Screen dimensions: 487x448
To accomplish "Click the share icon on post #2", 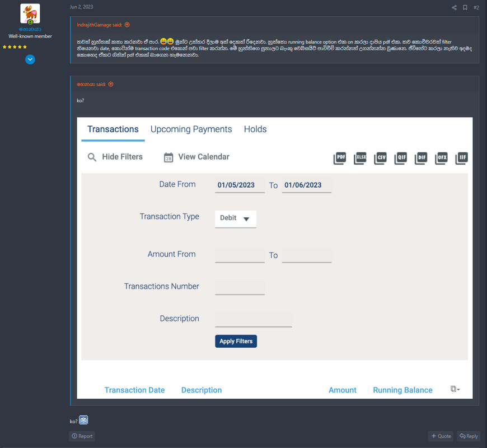I will click(454, 7).
